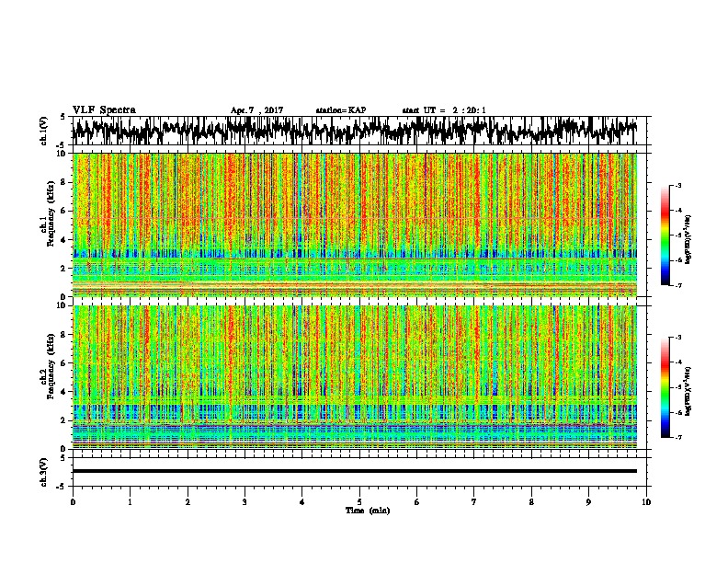Click the ch.1 voltage waveform trace

tap(354, 131)
